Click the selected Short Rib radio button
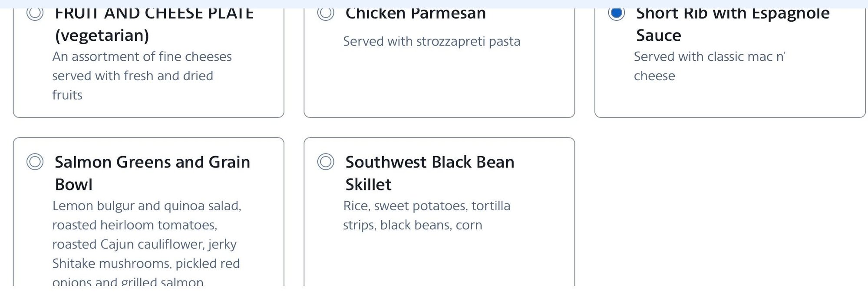This screenshot has height=294, width=868. pyautogui.click(x=616, y=13)
